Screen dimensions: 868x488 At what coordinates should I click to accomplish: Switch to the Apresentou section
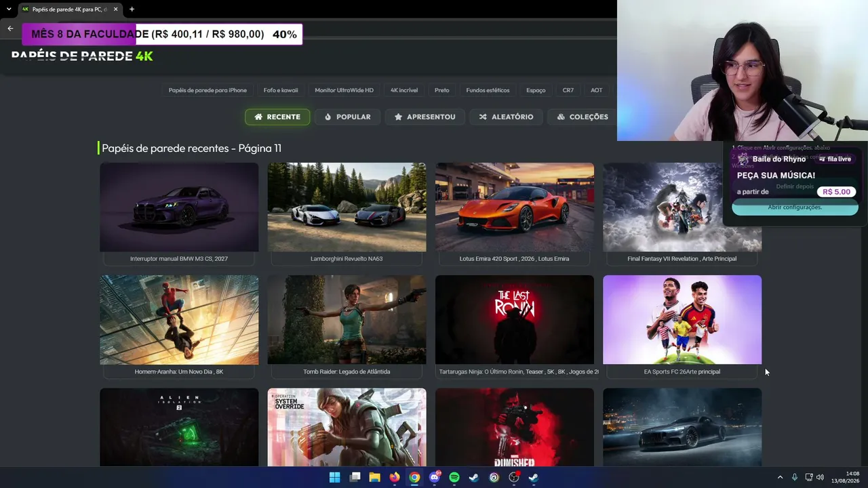click(425, 117)
